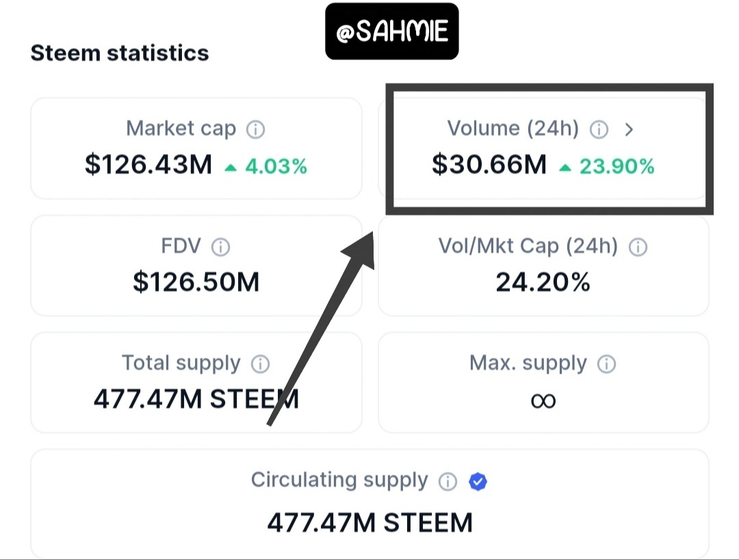
Task: Click the 4.03% market cap change indicator
Action: [266, 166]
